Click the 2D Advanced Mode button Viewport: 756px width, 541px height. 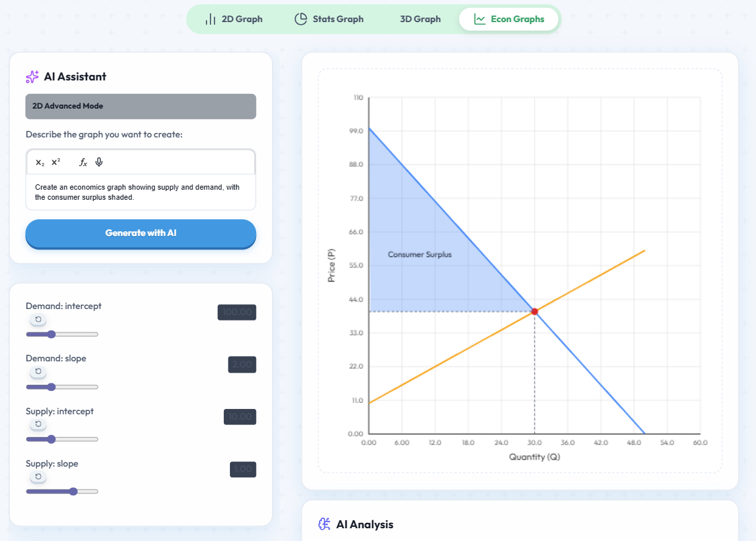pyautogui.click(x=140, y=106)
